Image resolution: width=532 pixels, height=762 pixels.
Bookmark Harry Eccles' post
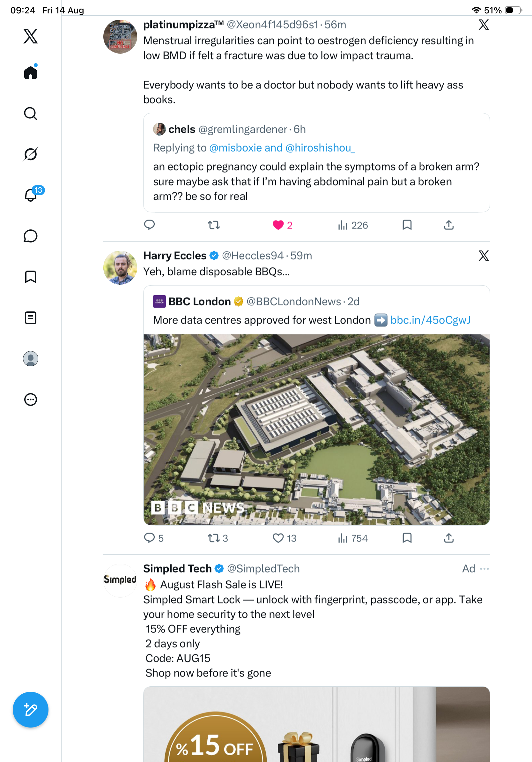point(407,538)
